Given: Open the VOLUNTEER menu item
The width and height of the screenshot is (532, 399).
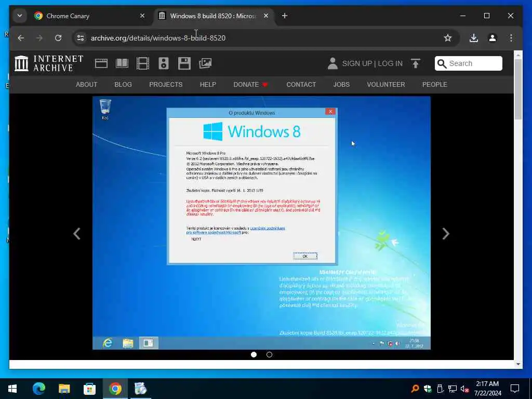Looking at the screenshot, I should click(386, 85).
